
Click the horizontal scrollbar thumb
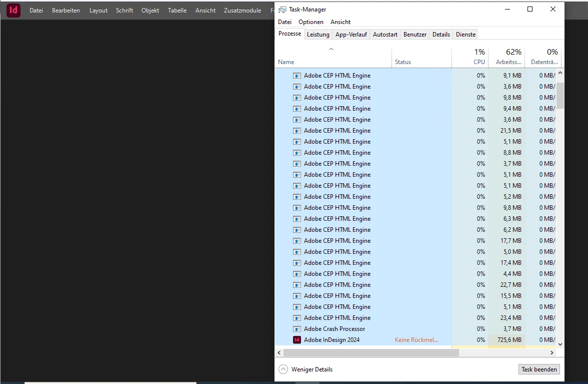pos(371,353)
